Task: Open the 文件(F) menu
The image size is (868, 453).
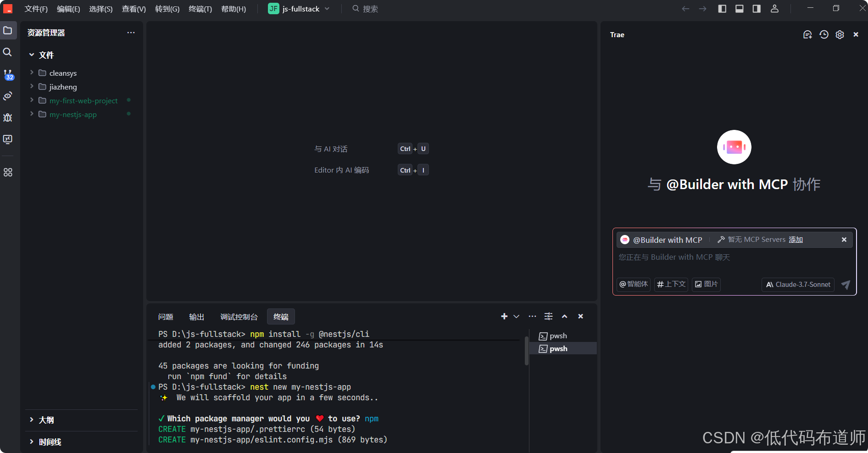Action: coord(36,9)
